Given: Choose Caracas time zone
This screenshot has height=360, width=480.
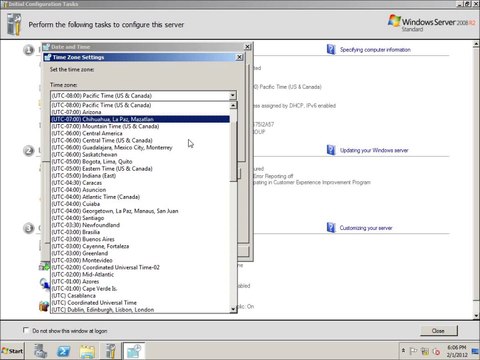Looking at the screenshot, I should pyautogui.click(x=140, y=183).
